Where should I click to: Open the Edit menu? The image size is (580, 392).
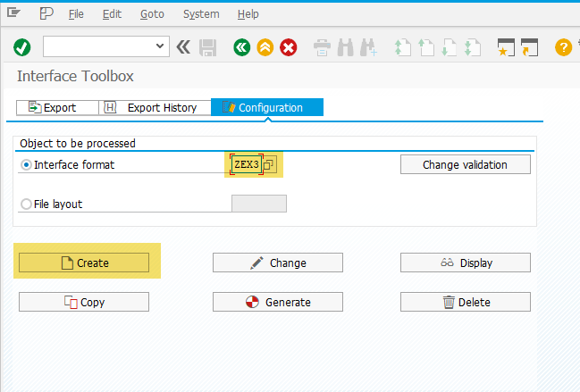(112, 14)
